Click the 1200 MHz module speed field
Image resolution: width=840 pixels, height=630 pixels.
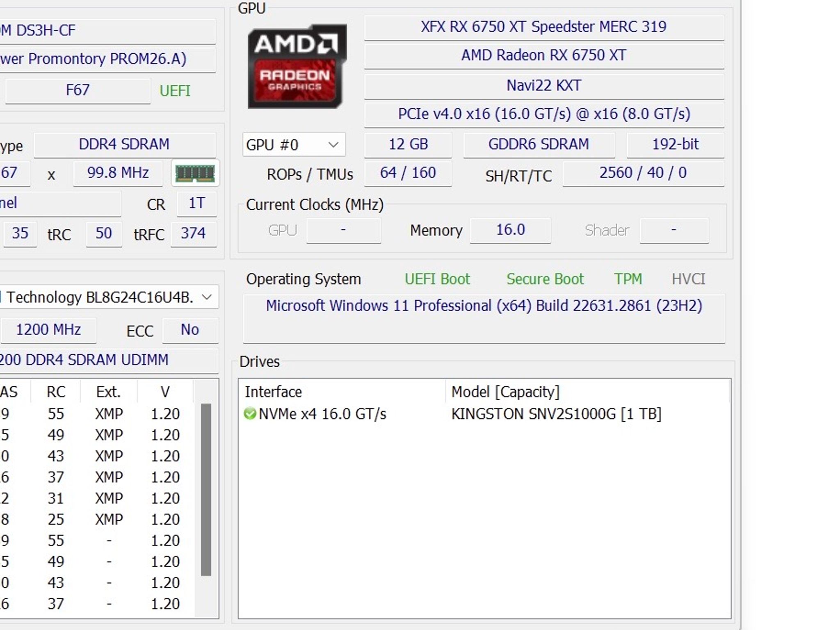point(48,330)
